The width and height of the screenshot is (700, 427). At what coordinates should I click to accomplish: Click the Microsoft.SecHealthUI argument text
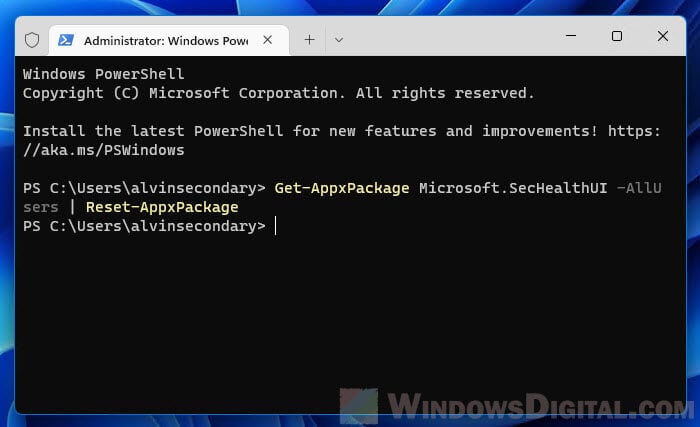point(513,188)
